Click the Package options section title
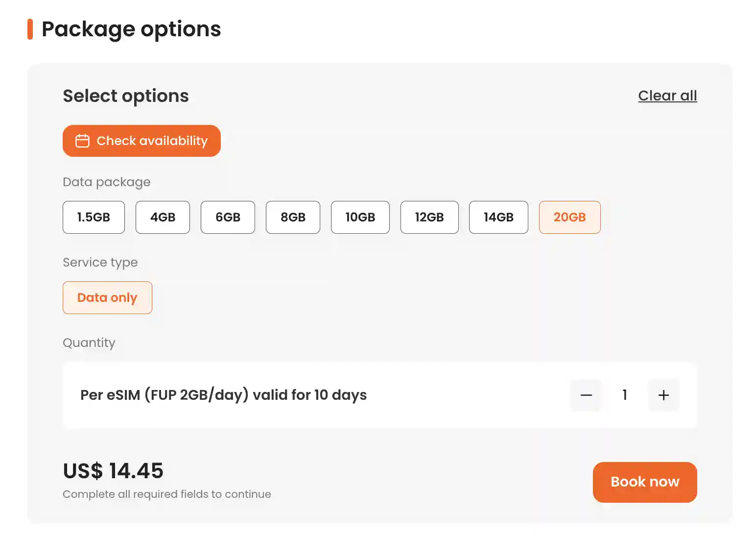Screen dimensions: 756x537 (x=131, y=29)
